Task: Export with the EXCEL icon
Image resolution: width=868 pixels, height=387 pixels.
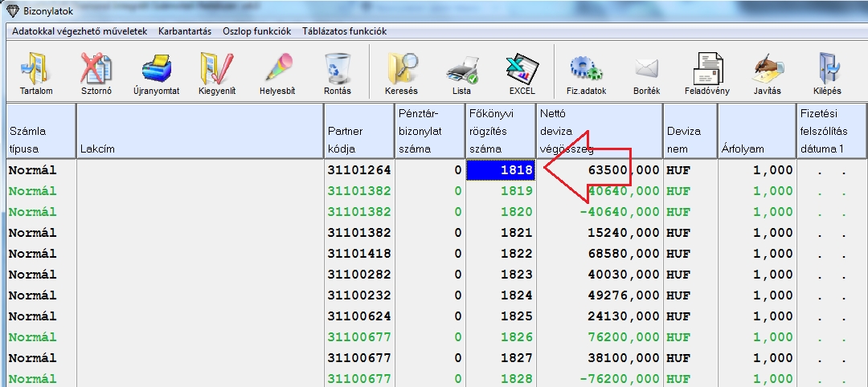Action: point(521,71)
